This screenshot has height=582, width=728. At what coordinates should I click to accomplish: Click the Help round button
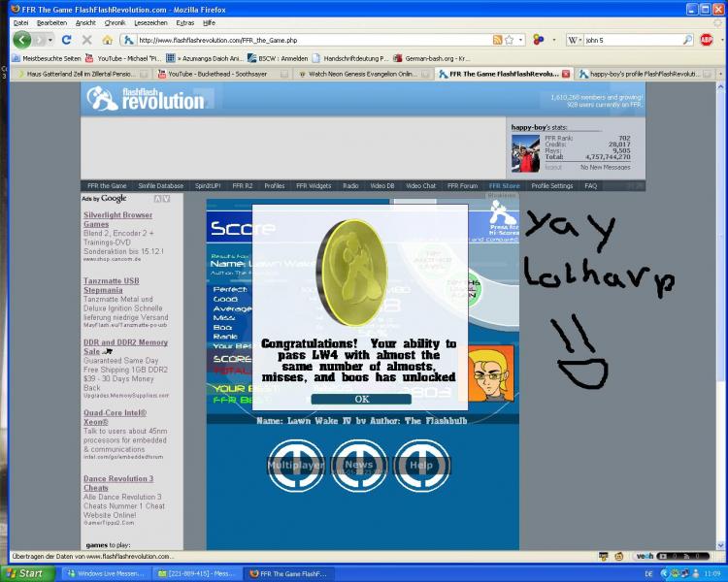tap(421, 465)
